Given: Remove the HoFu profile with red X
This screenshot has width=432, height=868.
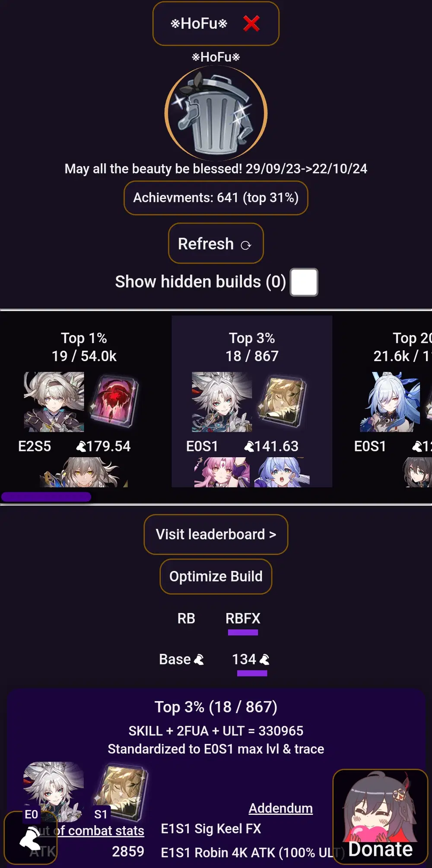Looking at the screenshot, I should 251,24.
